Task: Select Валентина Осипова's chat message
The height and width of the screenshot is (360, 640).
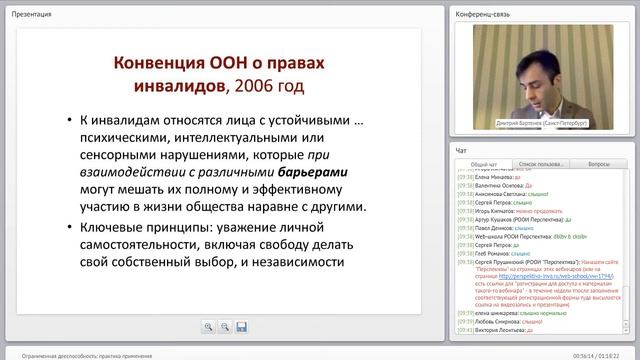Action: [x=495, y=186]
